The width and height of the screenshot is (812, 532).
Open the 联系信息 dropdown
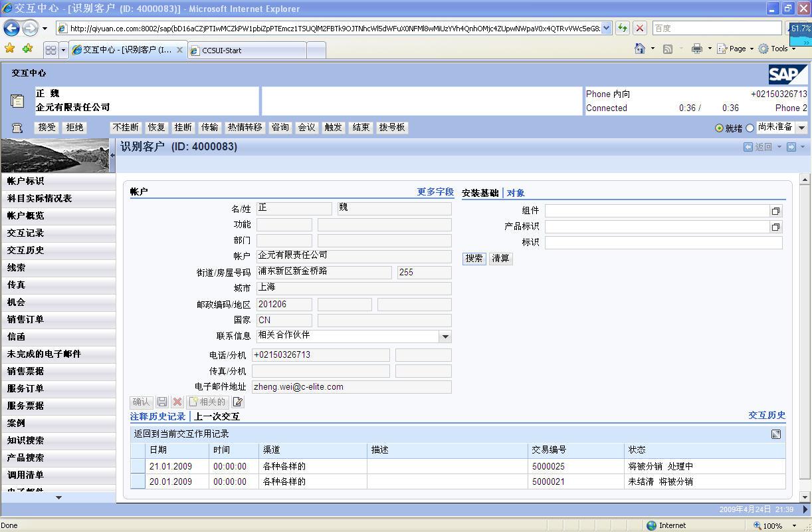point(445,336)
